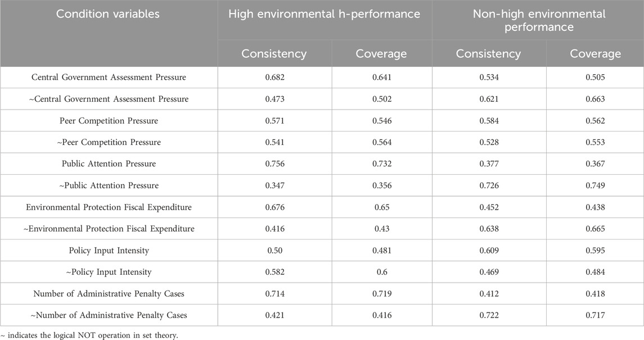Viewport: 644px width, 340px height.
Task: Select the 0.749 coverage value cell
Action: tap(595, 185)
